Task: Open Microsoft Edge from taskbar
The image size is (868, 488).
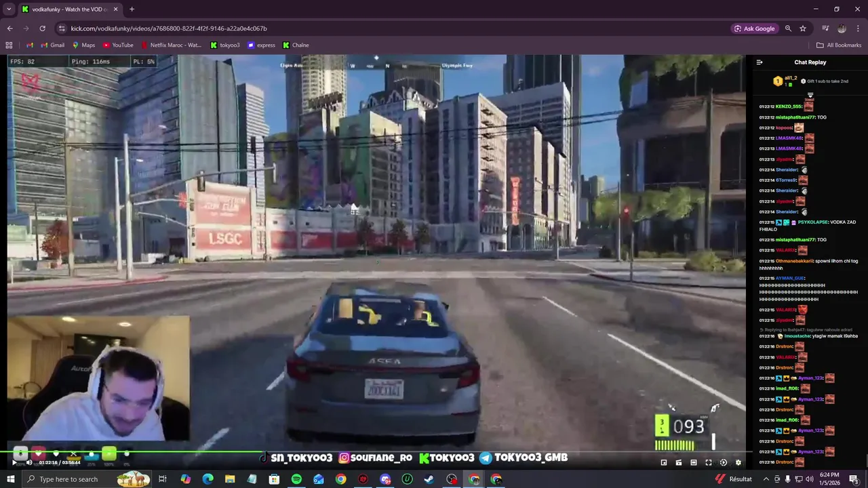Action: coord(208,479)
